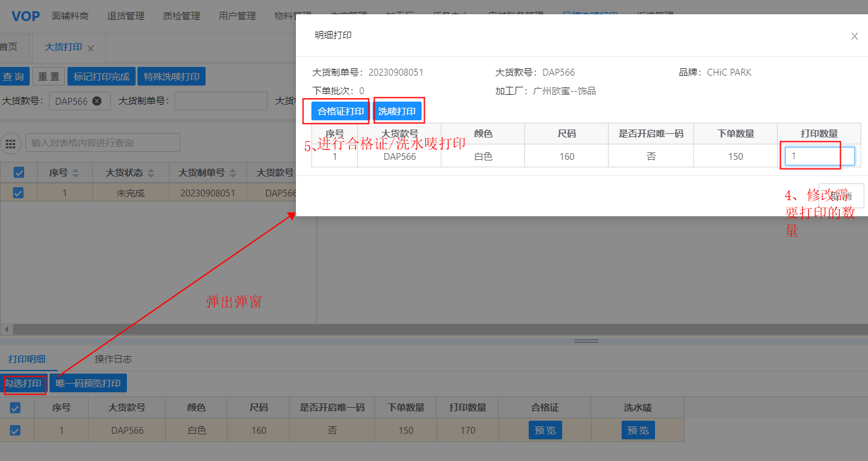Uncheck the DAP566 row in print detail table

coord(15,430)
